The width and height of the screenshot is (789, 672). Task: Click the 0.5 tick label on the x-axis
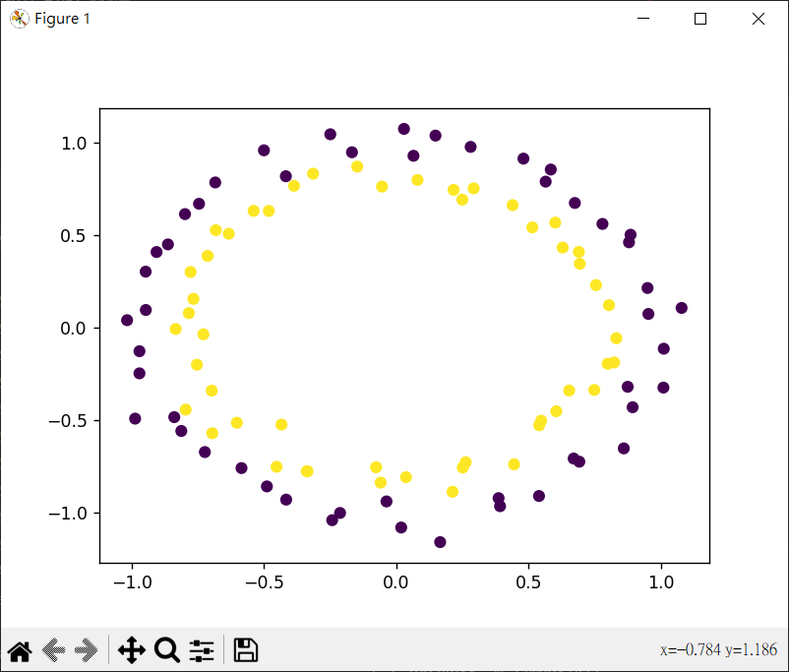tap(528, 582)
